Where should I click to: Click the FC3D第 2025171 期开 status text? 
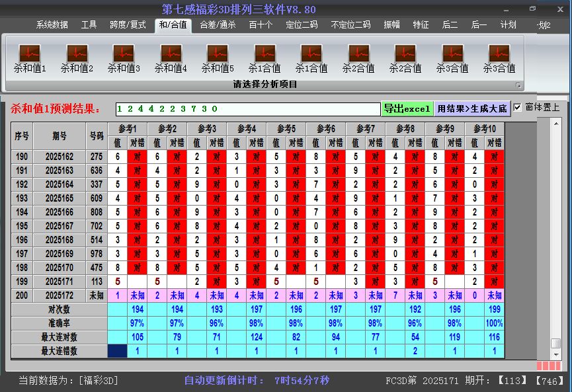tap(437, 381)
